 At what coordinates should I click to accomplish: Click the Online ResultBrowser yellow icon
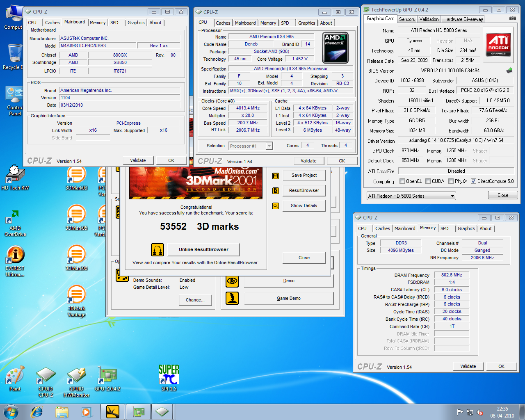[157, 249]
